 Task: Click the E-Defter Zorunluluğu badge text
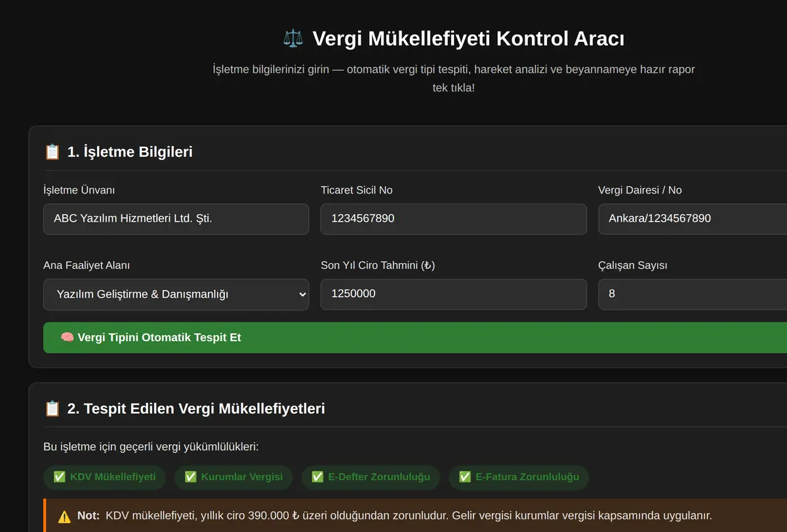point(379,477)
